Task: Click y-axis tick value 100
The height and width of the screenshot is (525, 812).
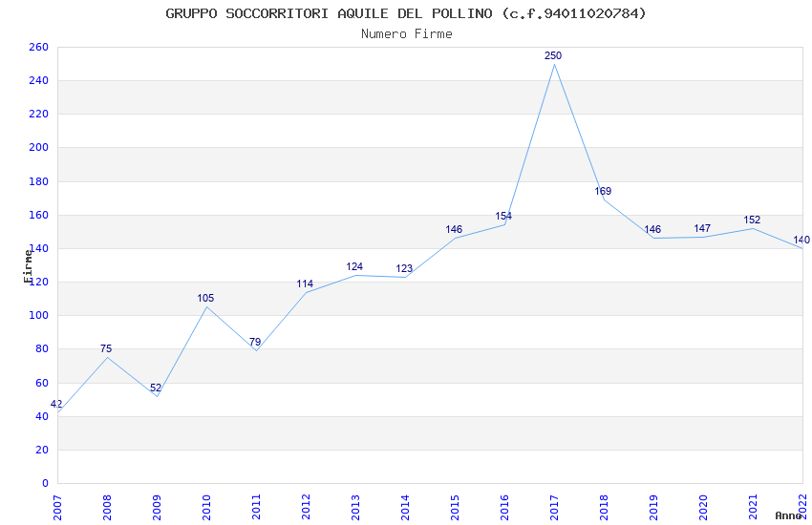Action: (39, 316)
